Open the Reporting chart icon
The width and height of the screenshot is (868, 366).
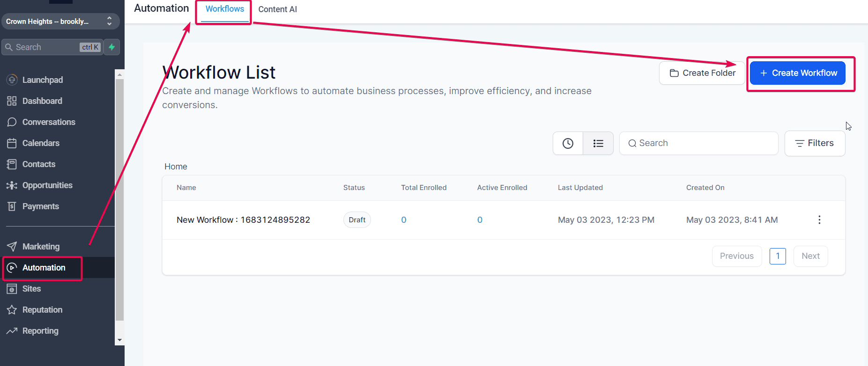[12, 331]
